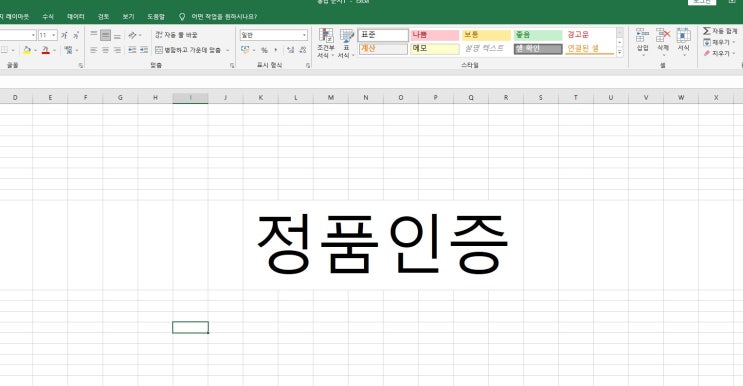Click the Increase Font Size icon
Screen dimensions: 743x386
point(64,35)
